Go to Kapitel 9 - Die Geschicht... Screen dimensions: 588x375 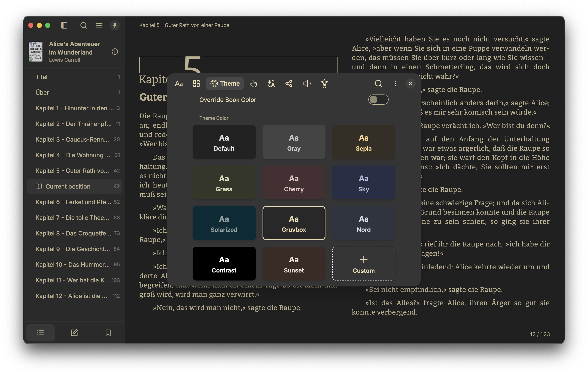click(74, 249)
